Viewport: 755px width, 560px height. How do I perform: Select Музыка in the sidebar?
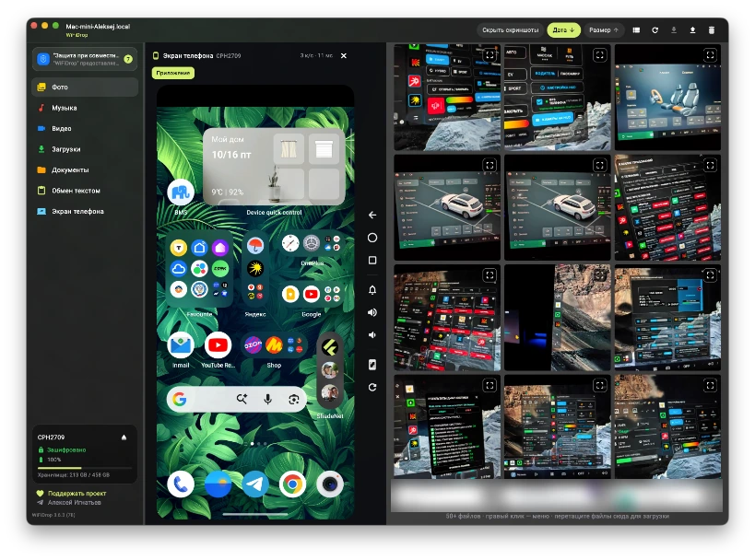pyautogui.click(x=85, y=108)
